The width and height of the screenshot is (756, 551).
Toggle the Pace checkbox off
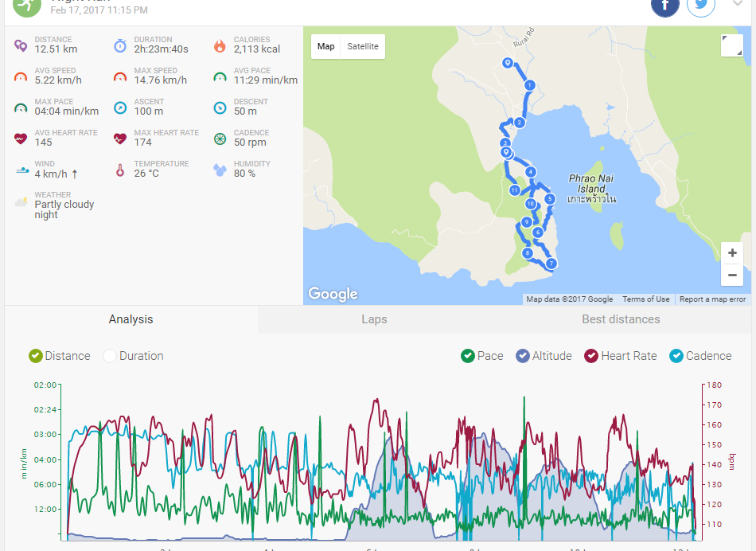468,356
